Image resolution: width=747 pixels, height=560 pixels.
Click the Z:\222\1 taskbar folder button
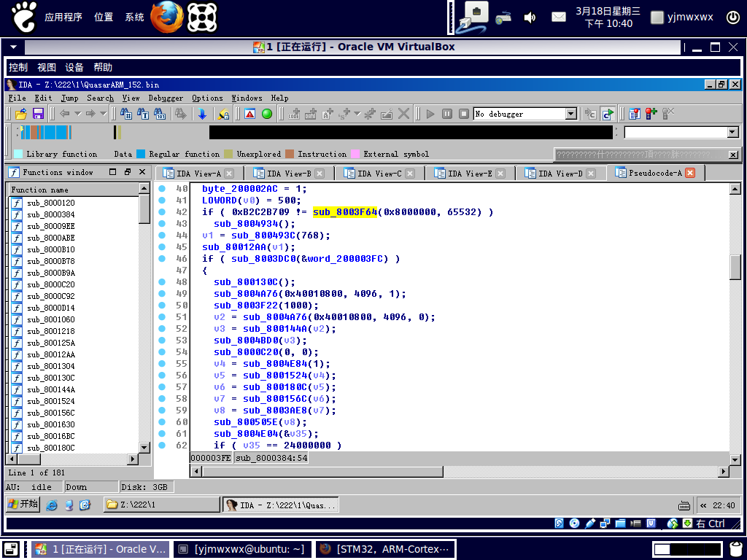pos(161,505)
